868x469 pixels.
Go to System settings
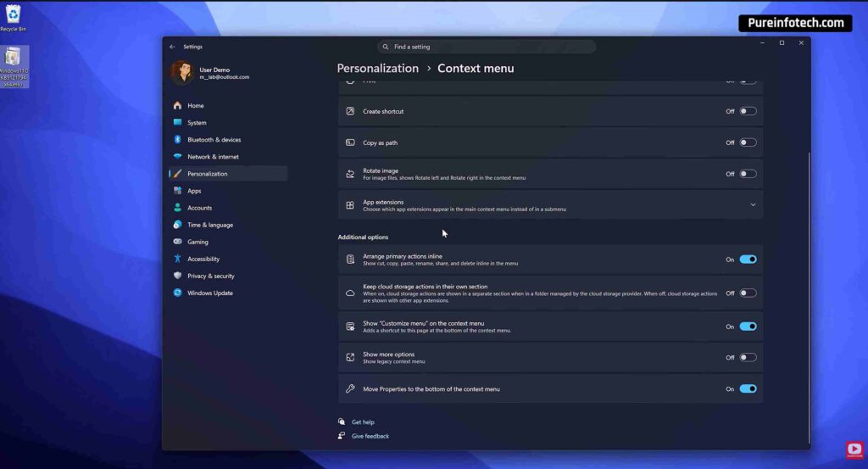pyautogui.click(x=228, y=122)
